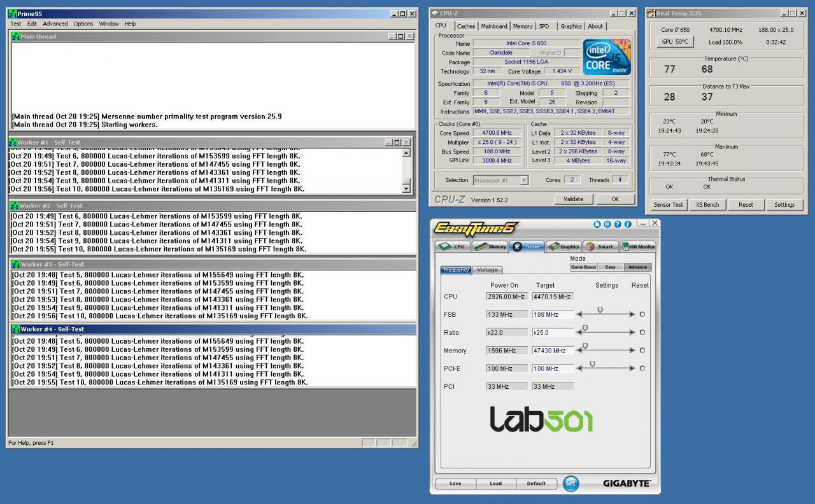Image resolution: width=815 pixels, height=504 pixels.
Task: Click the FSB slider right arrow
Action: 632,314
